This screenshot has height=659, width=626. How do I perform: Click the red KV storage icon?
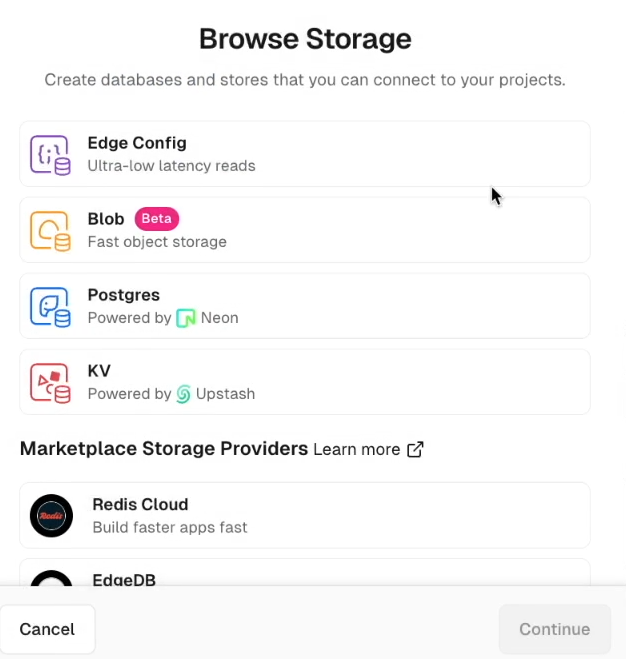pyautogui.click(x=50, y=382)
